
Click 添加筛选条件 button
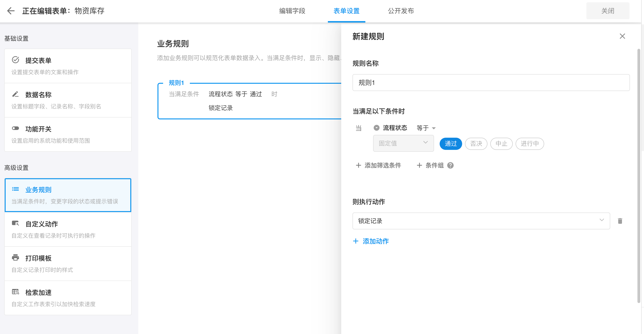(378, 165)
